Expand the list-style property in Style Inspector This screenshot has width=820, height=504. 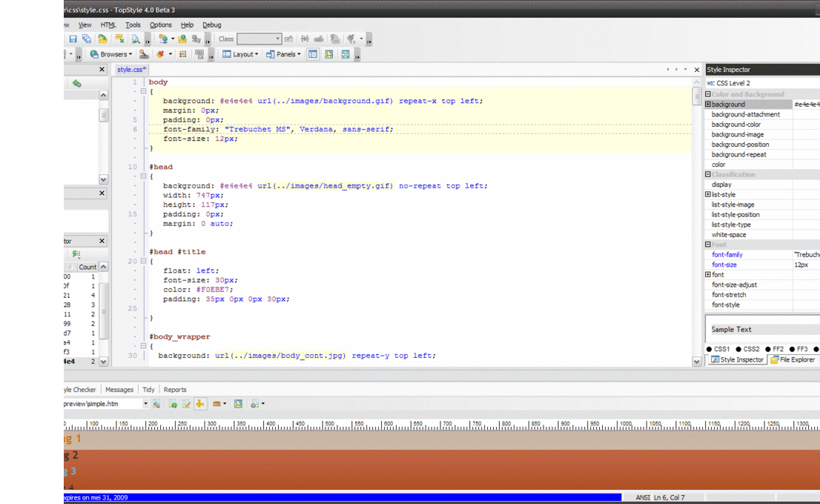click(708, 194)
